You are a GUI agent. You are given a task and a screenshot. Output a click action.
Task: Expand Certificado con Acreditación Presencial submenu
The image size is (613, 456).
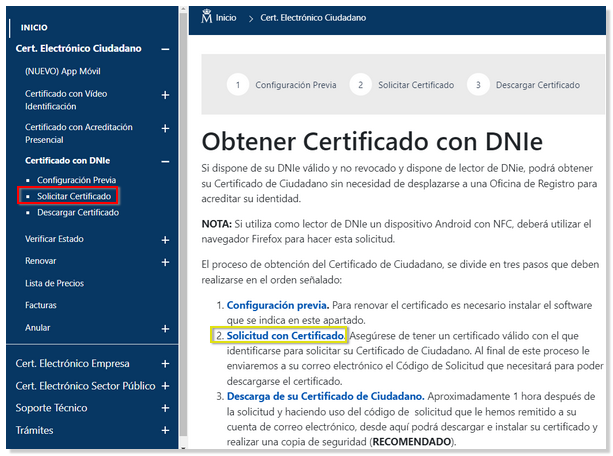[165, 129]
